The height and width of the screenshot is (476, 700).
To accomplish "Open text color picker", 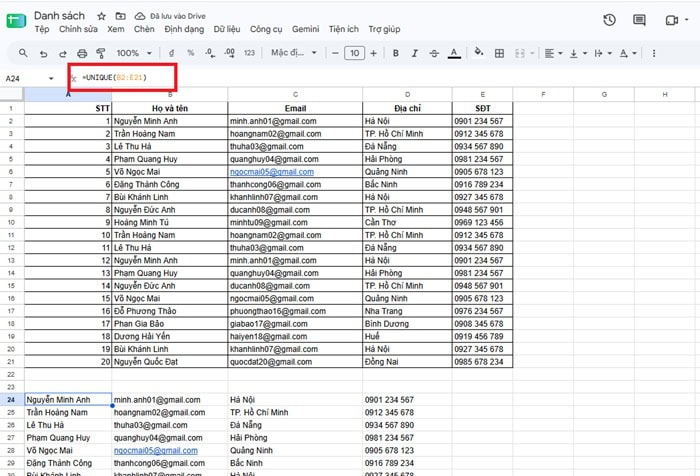I will [454, 54].
